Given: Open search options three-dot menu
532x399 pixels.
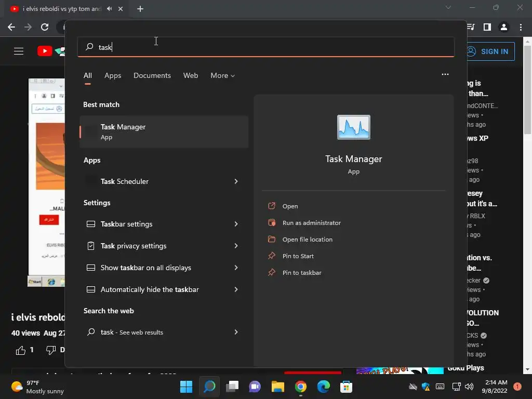Looking at the screenshot, I should click(x=445, y=74).
